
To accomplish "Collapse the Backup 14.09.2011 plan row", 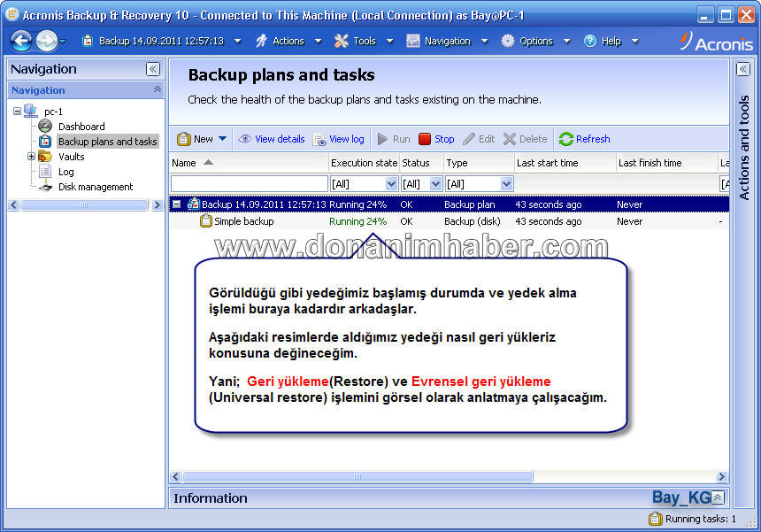I will click(177, 204).
